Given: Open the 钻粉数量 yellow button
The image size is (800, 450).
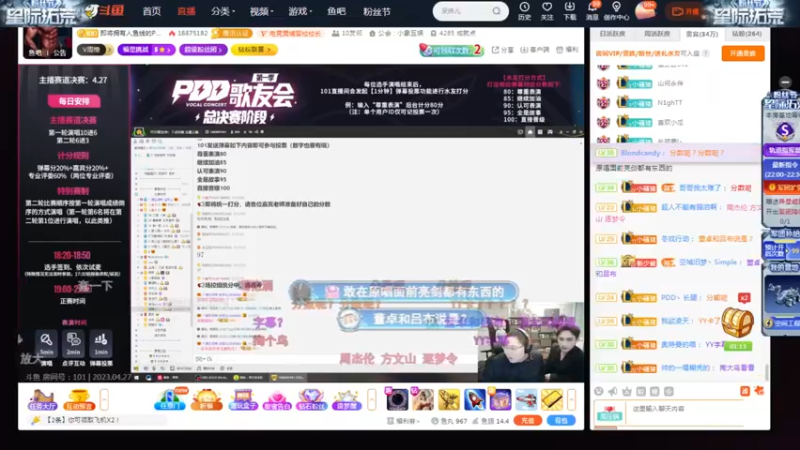Looking at the screenshot, I should click(254, 49).
